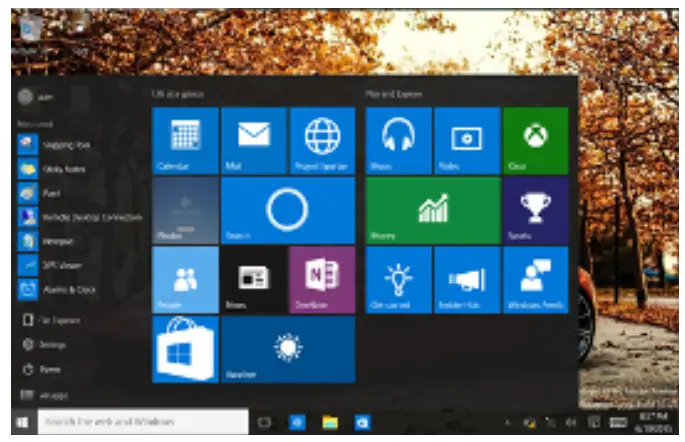Open the Get started lightbulb tile
The image size is (685, 442).
(x=398, y=280)
